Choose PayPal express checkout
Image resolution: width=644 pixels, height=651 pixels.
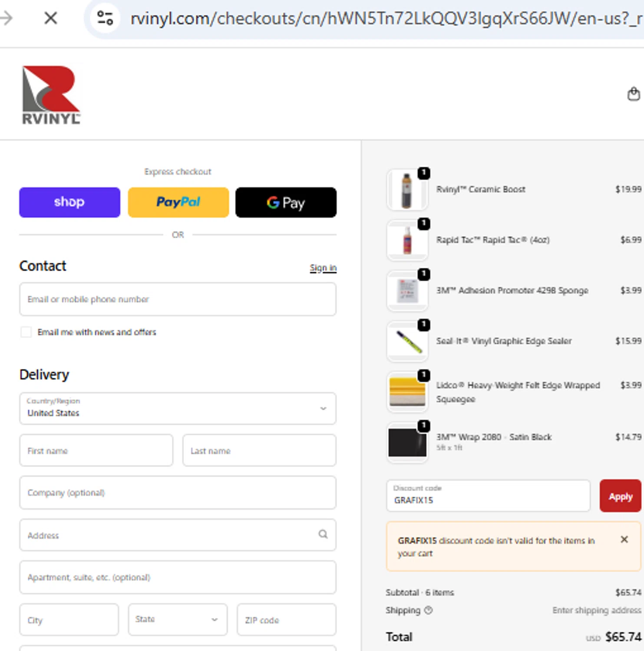point(178,202)
